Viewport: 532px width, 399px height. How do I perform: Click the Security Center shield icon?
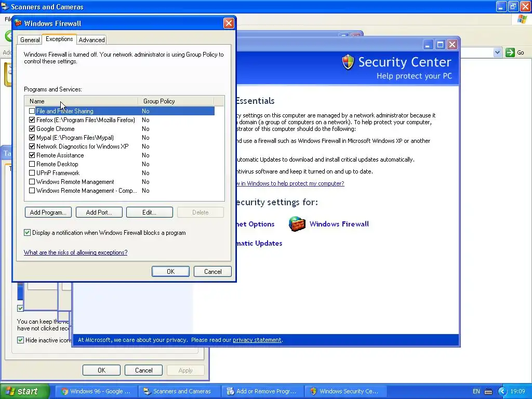[348, 62]
